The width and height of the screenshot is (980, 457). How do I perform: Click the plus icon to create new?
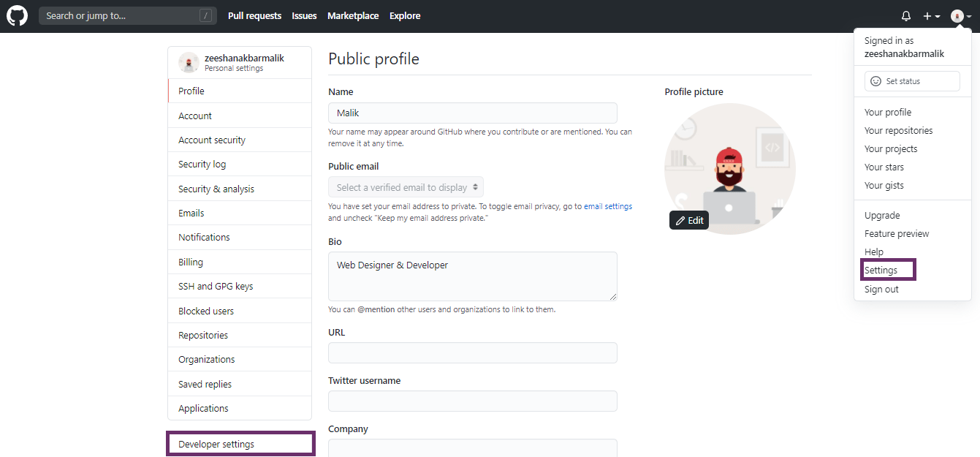coord(927,15)
